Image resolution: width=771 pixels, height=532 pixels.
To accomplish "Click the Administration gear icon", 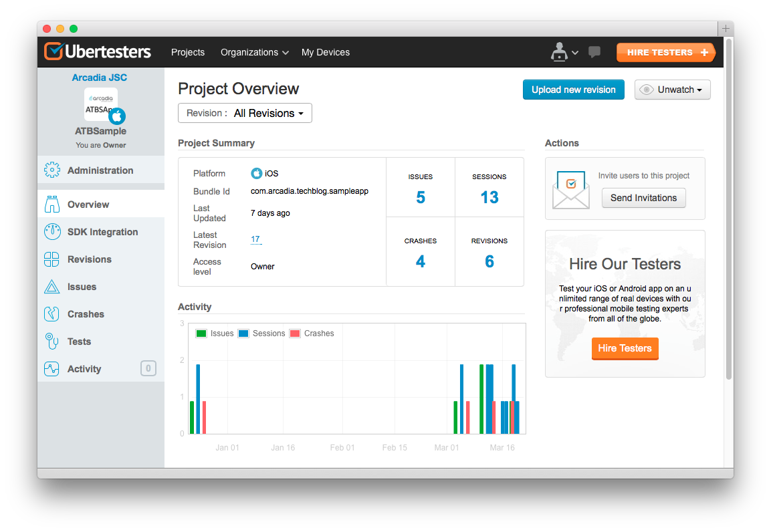I will pos(51,170).
